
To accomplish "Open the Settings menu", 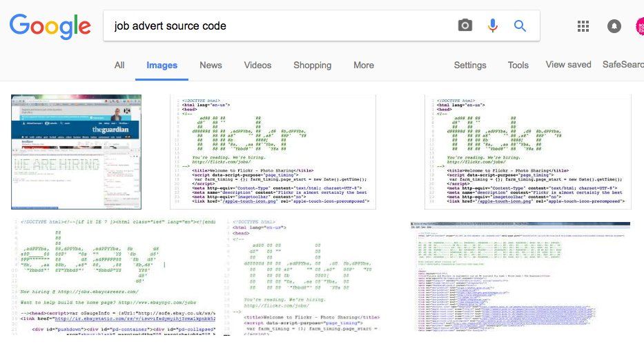I will 470,65.
